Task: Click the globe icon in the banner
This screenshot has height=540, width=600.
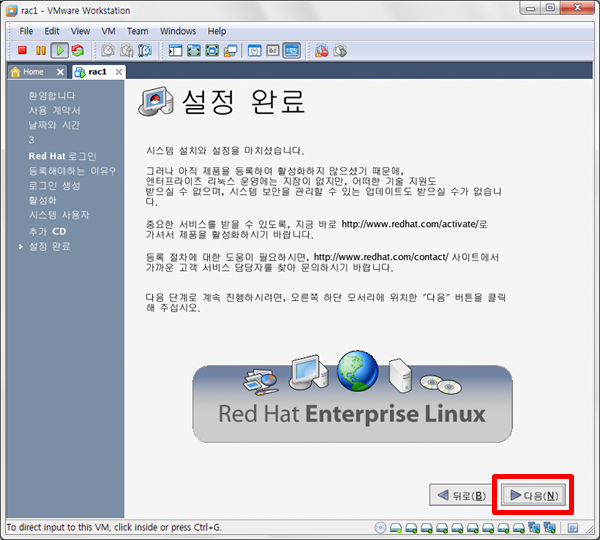Action: point(358,370)
